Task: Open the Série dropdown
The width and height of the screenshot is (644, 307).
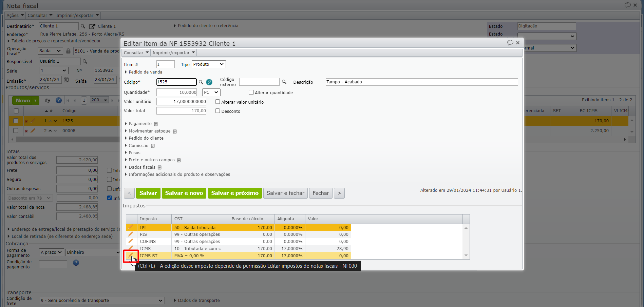Action: click(54, 70)
